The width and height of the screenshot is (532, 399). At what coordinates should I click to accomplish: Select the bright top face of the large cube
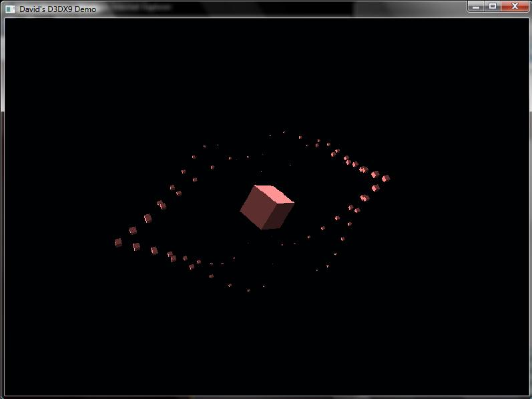coord(274,193)
